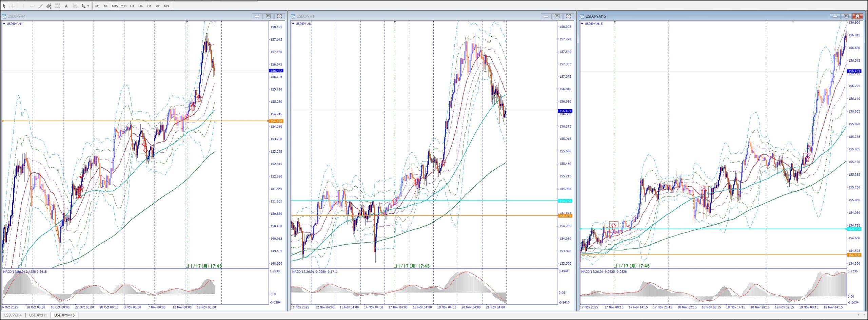
Task: Select the vertical line drawing tool
Action: click(x=23, y=6)
